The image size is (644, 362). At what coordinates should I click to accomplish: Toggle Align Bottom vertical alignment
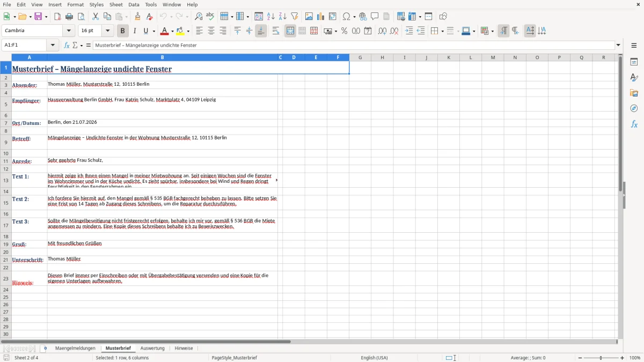261,31
